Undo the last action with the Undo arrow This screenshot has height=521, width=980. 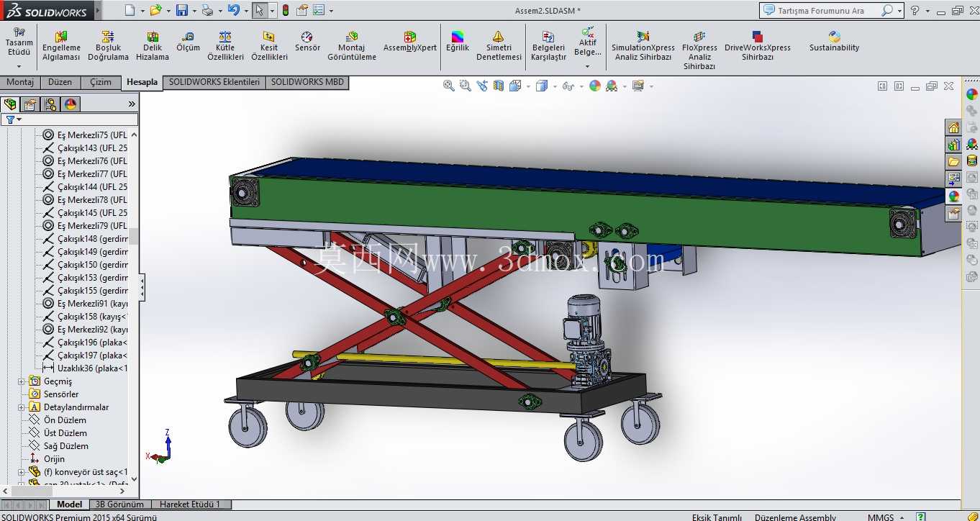click(x=233, y=10)
